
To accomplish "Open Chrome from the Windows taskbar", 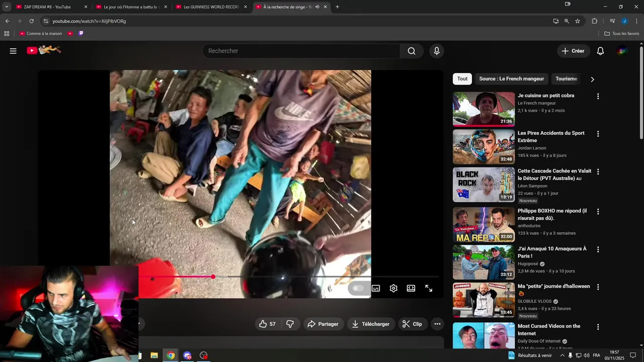I will point(171,355).
